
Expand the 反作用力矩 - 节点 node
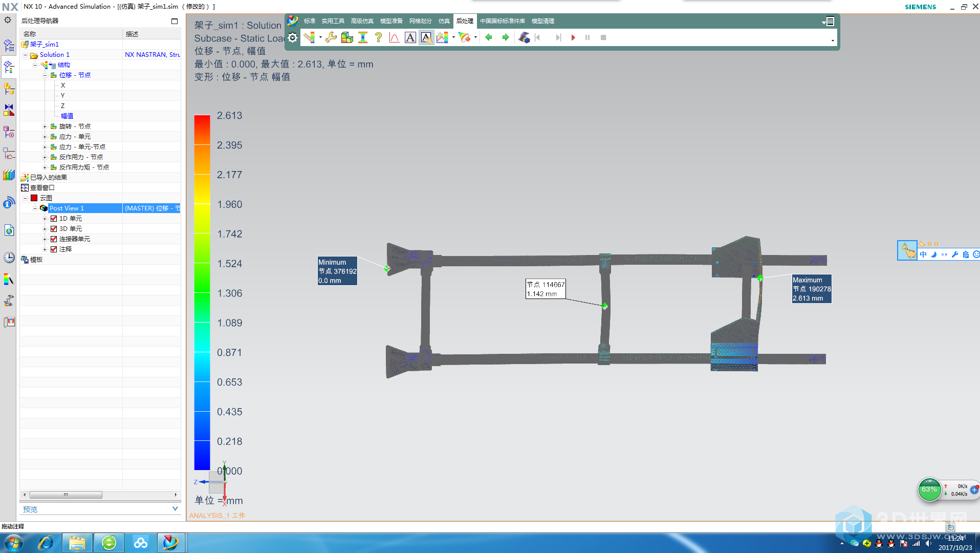pyautogui.click(x=45, y=167)
